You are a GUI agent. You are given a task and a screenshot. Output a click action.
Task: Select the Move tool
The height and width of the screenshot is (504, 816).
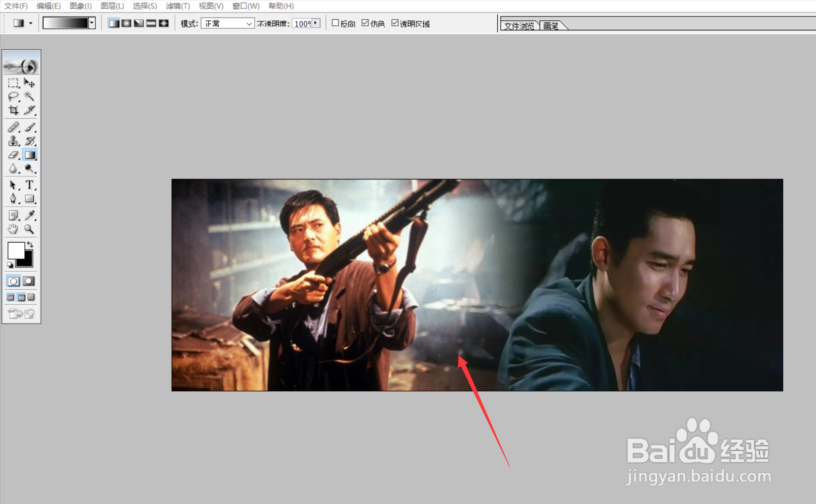(x=29, y=83)
